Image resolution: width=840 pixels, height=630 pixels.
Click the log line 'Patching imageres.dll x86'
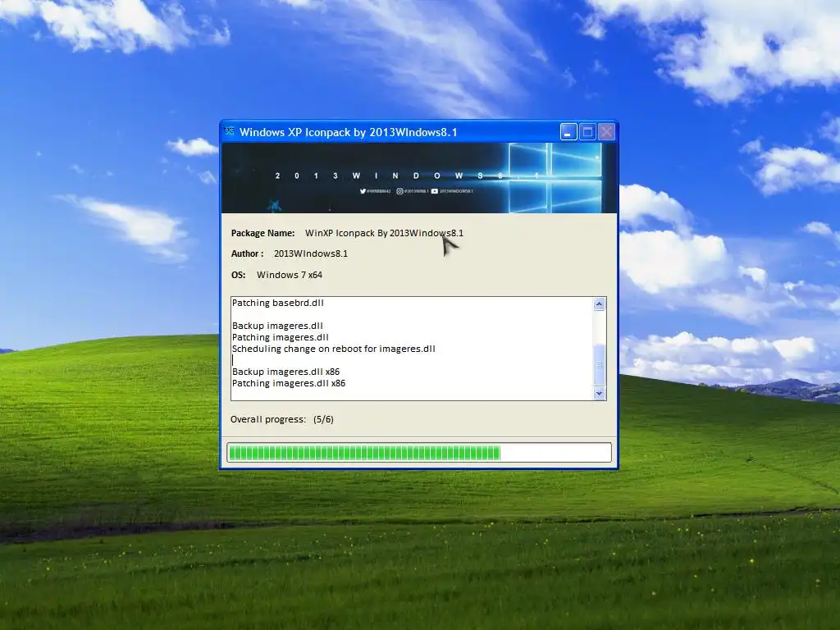point(289,384)
